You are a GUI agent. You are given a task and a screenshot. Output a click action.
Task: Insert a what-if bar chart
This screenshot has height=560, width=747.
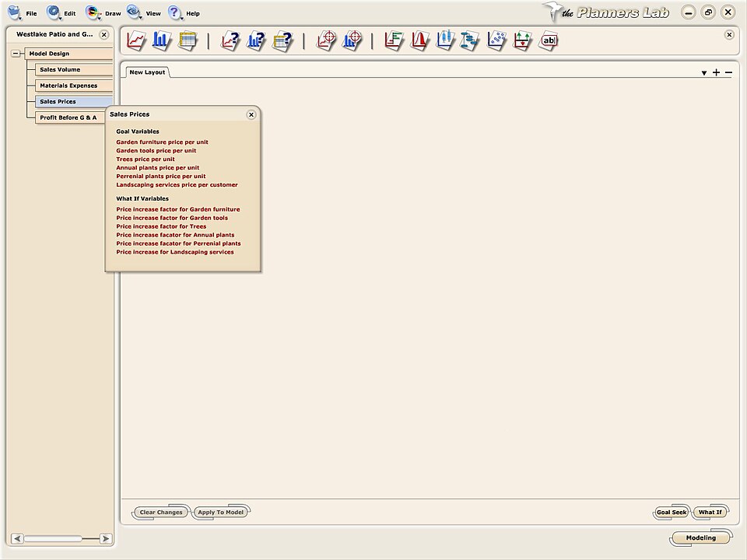256,40
